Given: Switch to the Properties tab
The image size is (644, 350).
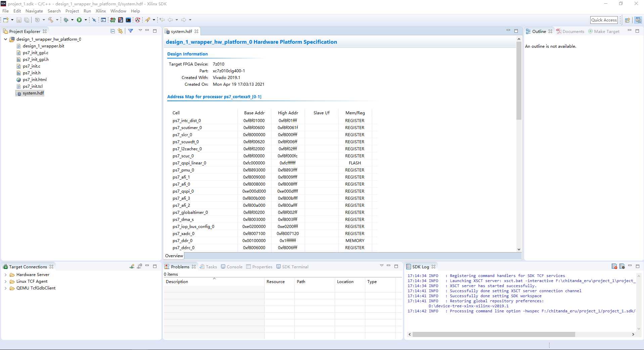Looking at the screenshot, I should click(259, 267).
